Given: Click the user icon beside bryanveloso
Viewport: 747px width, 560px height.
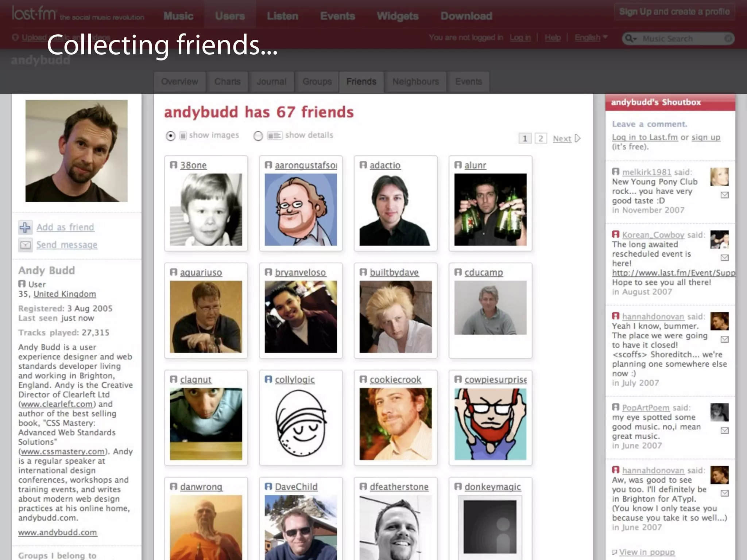Looking at the screenshot, I should pos(268,272).
